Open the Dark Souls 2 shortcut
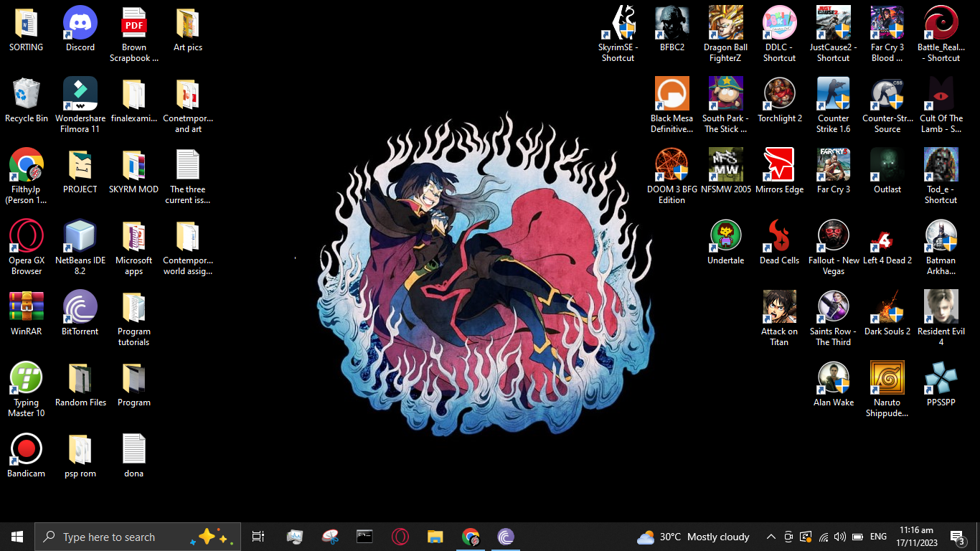 pyautogui.click(x=887, y=313)
